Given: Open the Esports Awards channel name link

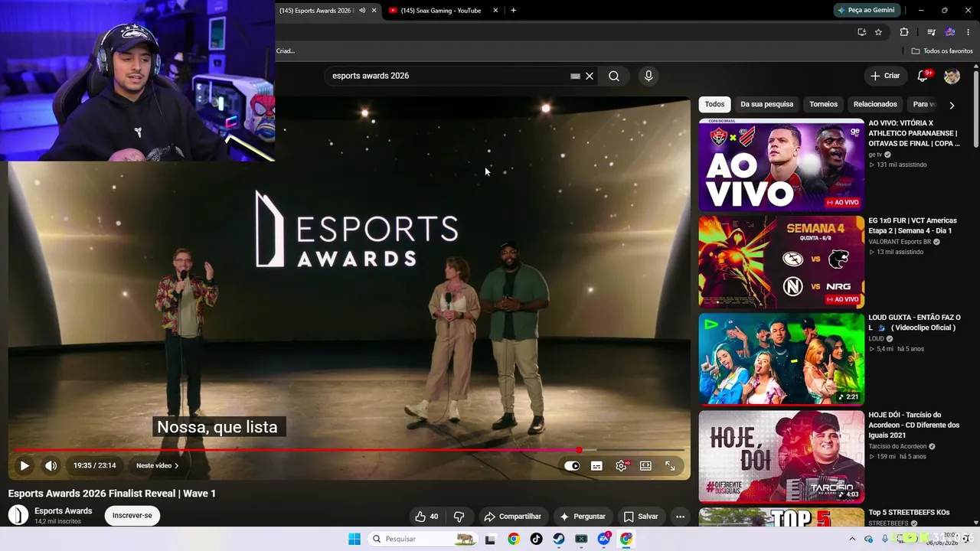Looking at the screenshot, I should [64, 511].
